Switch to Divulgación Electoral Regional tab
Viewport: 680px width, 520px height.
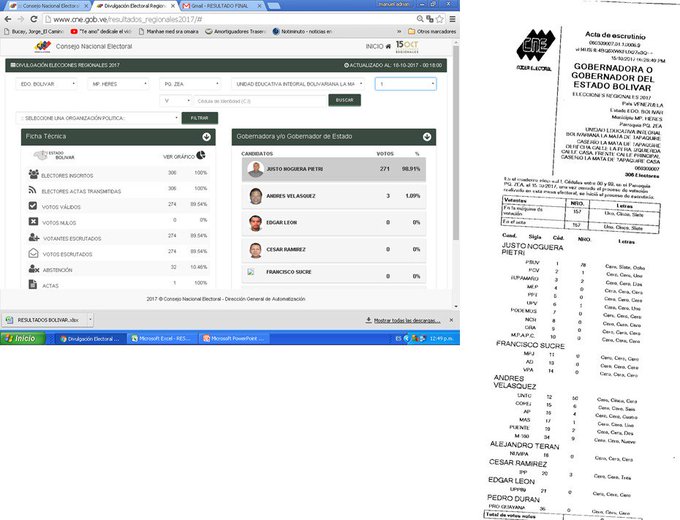tap(135, 6)
